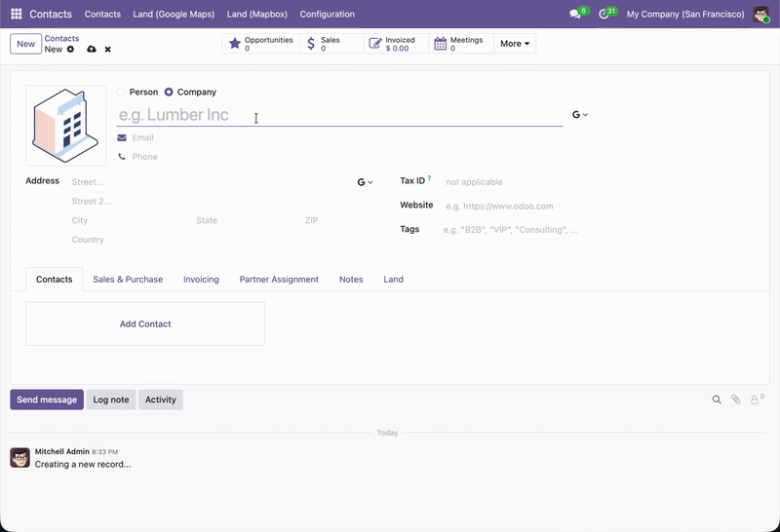Image resolution: width=780 pixels, height=532 pixels.
Task: Open Meetings calendar stat button
Action: click(461, 44)
